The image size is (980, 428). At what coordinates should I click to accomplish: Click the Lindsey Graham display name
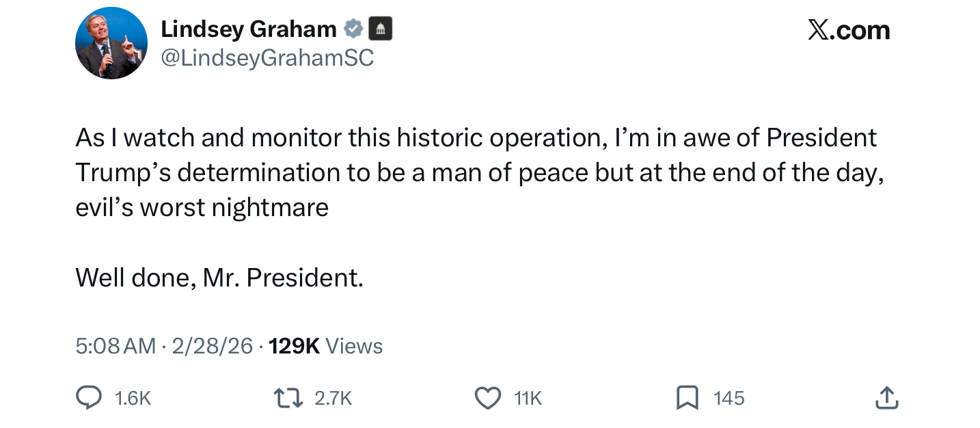click(248, 29)
